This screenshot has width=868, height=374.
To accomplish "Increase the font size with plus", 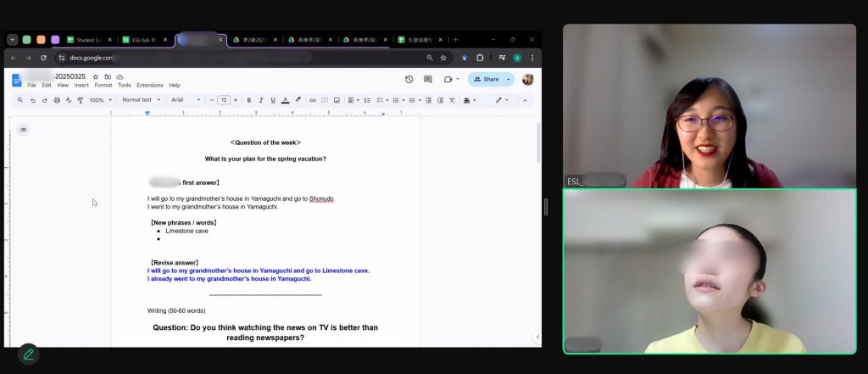I will (236, 100).
